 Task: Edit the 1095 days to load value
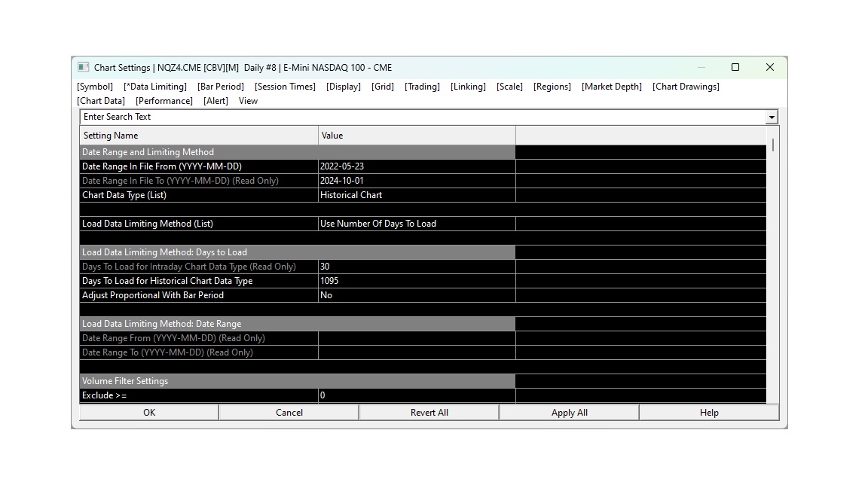417,281
